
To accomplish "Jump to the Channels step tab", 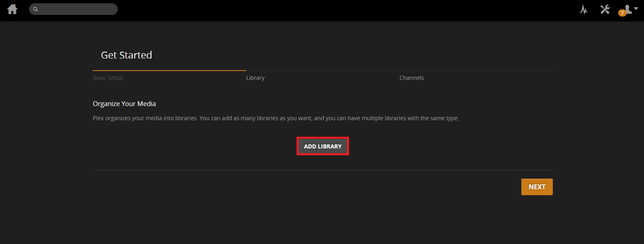I will pos(412,78).
